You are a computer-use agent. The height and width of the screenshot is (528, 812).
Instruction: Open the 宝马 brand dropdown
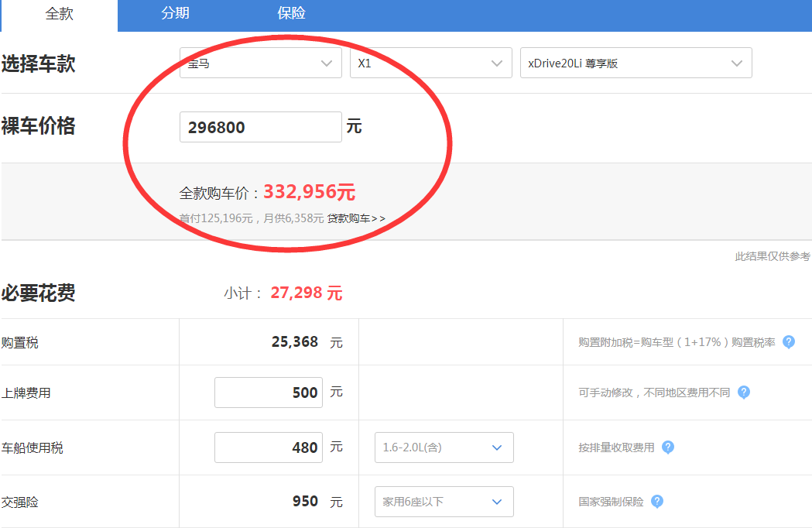[x=261, y=63]
